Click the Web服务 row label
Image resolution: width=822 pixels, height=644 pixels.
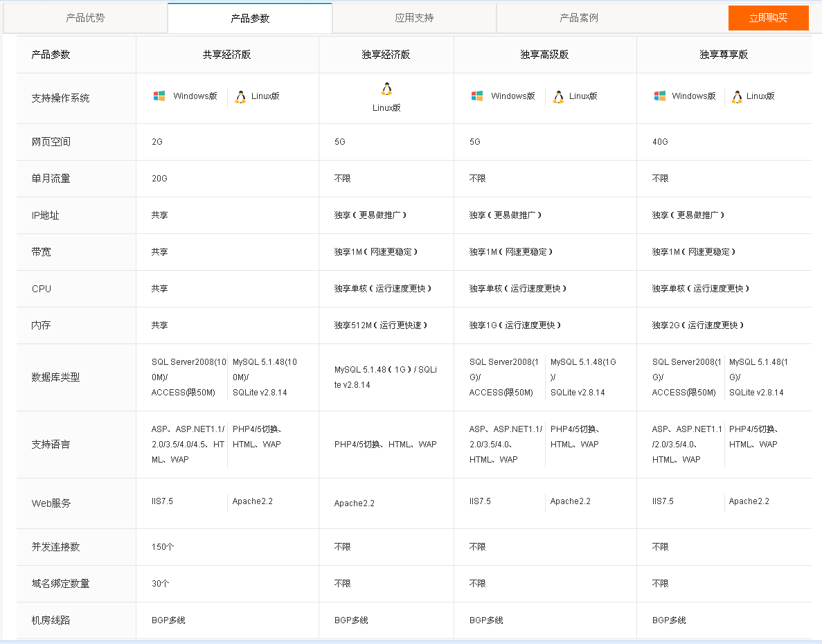tap(51, 503)
